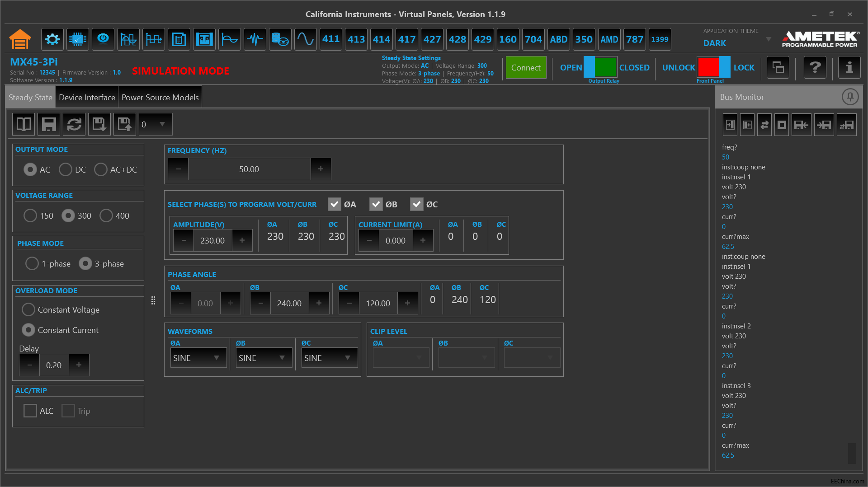Screen dimensions: 868x487
Task: Open the Power Source Models tab
Action: (160, 97)
